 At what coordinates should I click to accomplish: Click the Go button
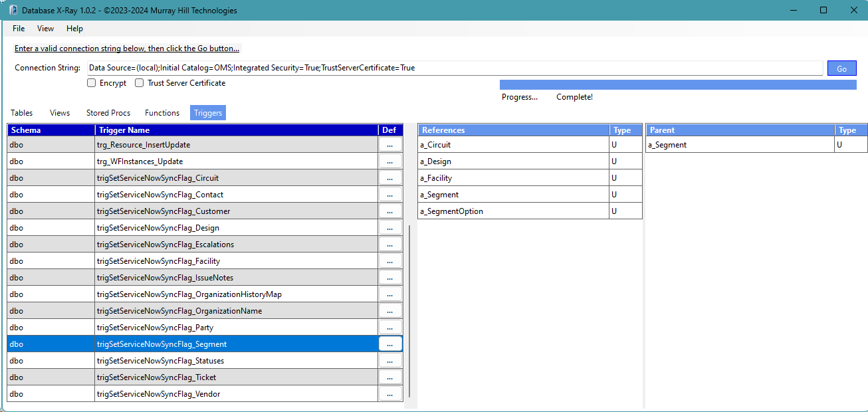tap(841, 68)
